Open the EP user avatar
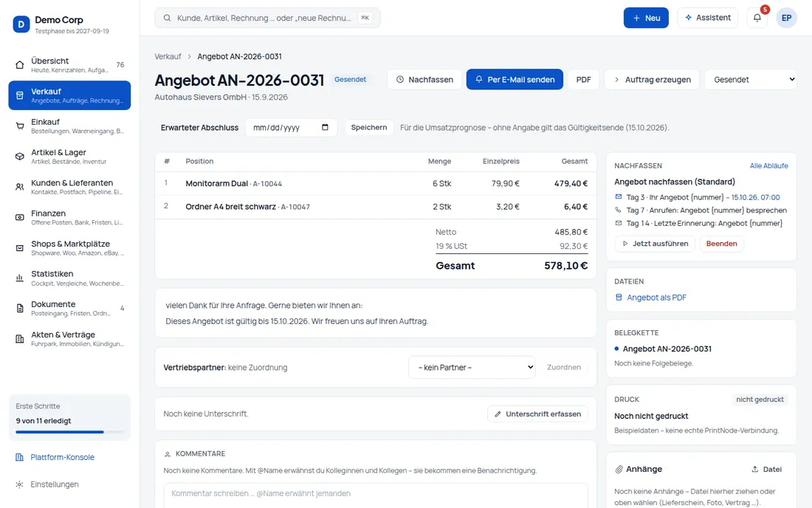Image resolution: width=812 pixels, height=508 pixels. (x=786, y=18)
